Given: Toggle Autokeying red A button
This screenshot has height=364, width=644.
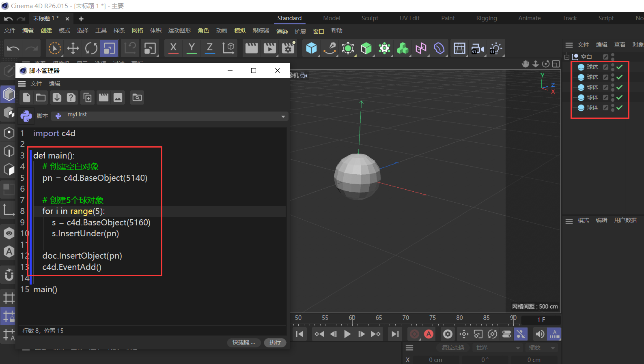Looking at the screenshot, I should [429, 334].
